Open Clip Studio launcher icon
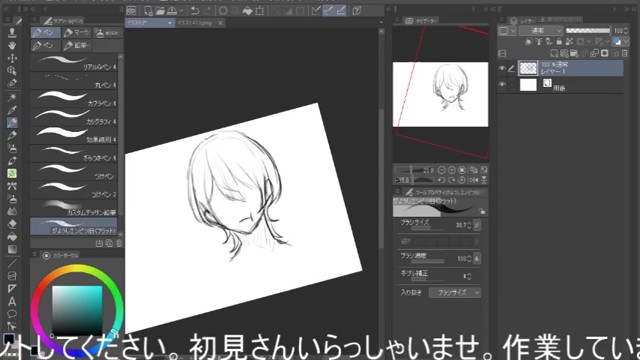The width and height of the screenshot is (640, 360). [131, 11]
